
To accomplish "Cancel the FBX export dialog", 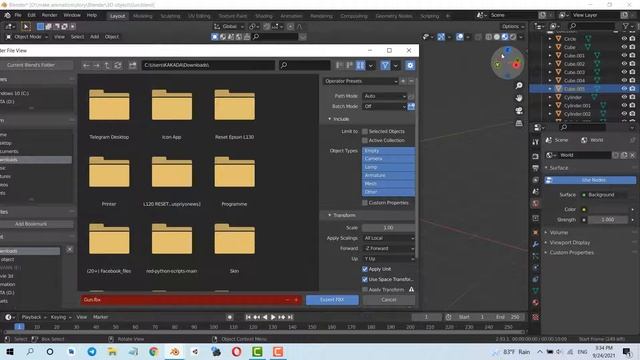I will click(x=389, y=300).
